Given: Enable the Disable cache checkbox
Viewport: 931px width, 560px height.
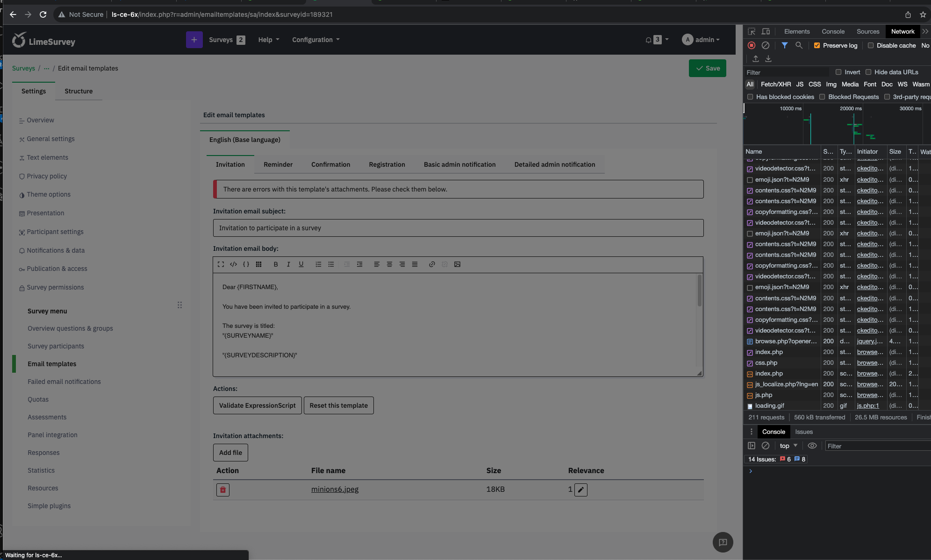Looking at the screenshot, I should tap(871, 45).
